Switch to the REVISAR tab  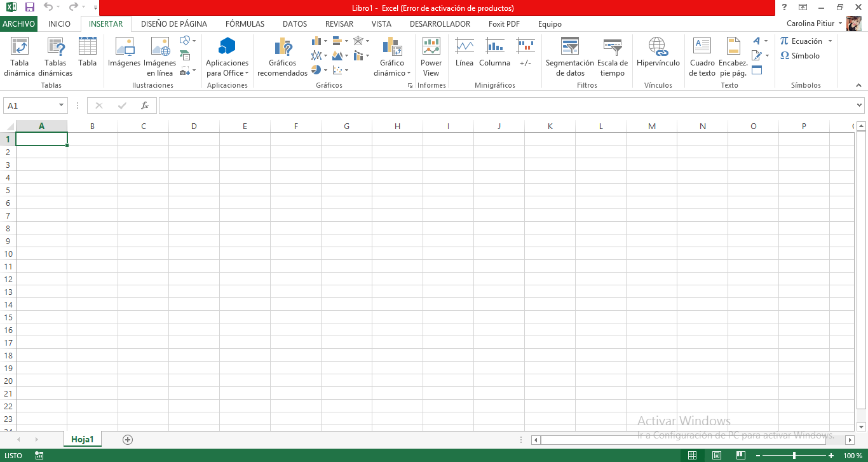pos(339,24)
